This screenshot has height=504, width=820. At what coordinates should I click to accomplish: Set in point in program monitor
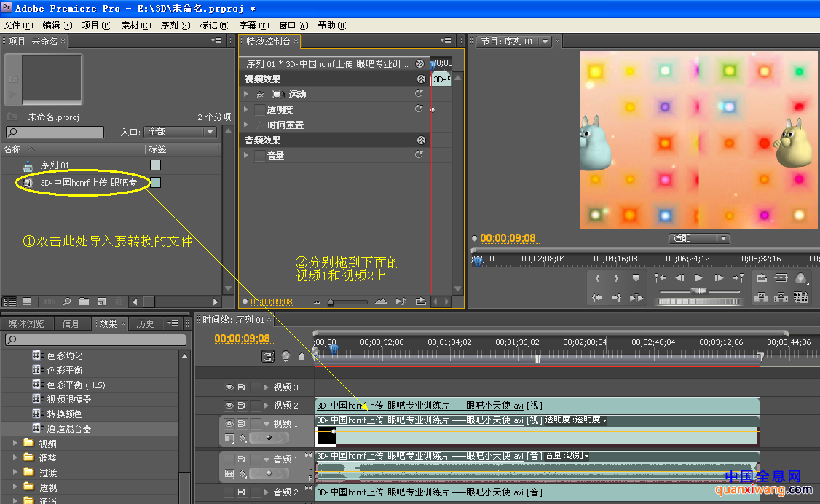597,278
